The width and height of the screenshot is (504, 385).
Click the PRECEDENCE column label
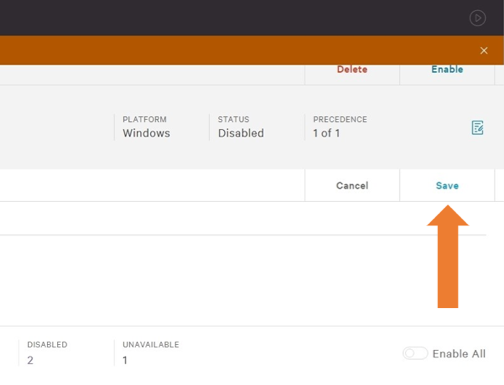pos(340,119)
